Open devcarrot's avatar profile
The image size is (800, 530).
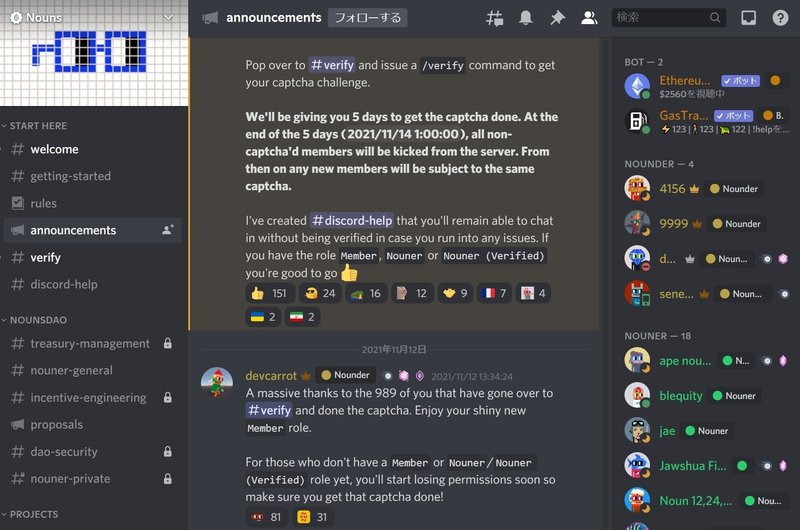tap(217, 383)
